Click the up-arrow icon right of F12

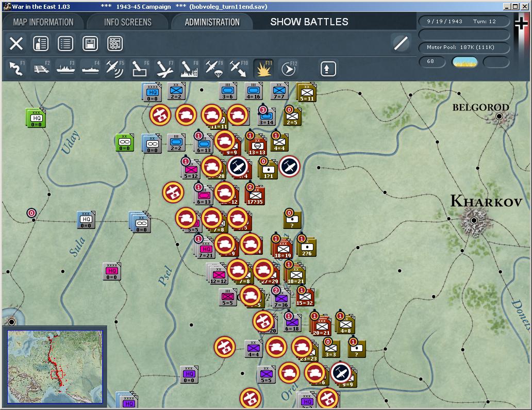328,69
